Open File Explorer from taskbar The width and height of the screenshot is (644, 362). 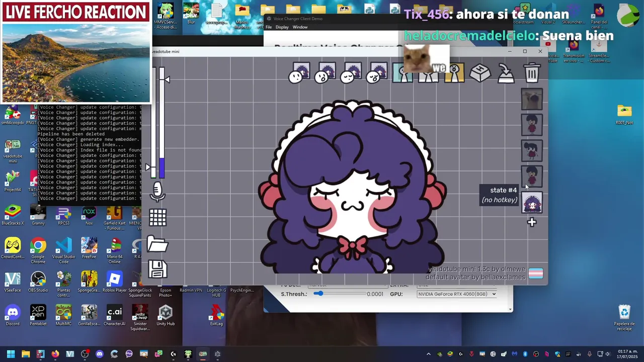tap(26, 354)
